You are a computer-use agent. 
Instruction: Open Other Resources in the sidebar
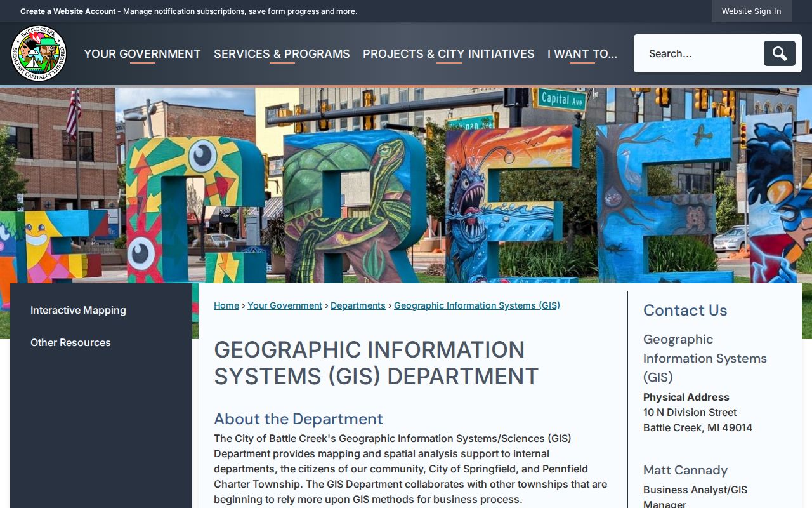point(70,342)
